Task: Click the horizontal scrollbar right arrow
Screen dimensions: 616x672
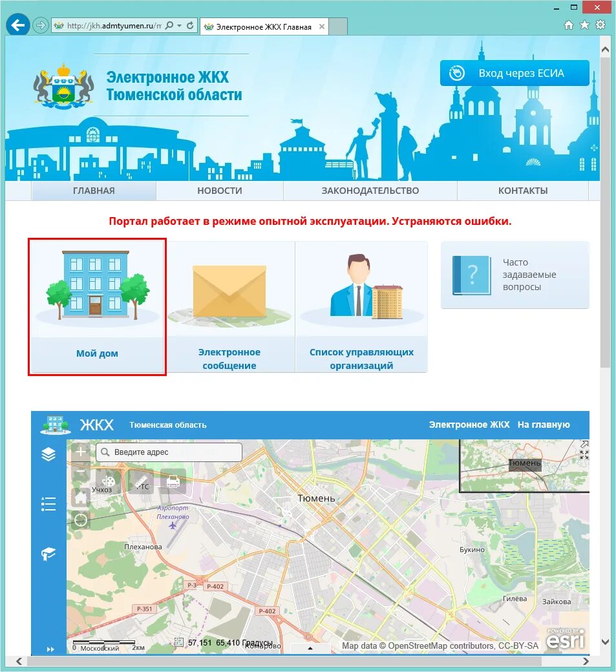Action: (586, 661)
